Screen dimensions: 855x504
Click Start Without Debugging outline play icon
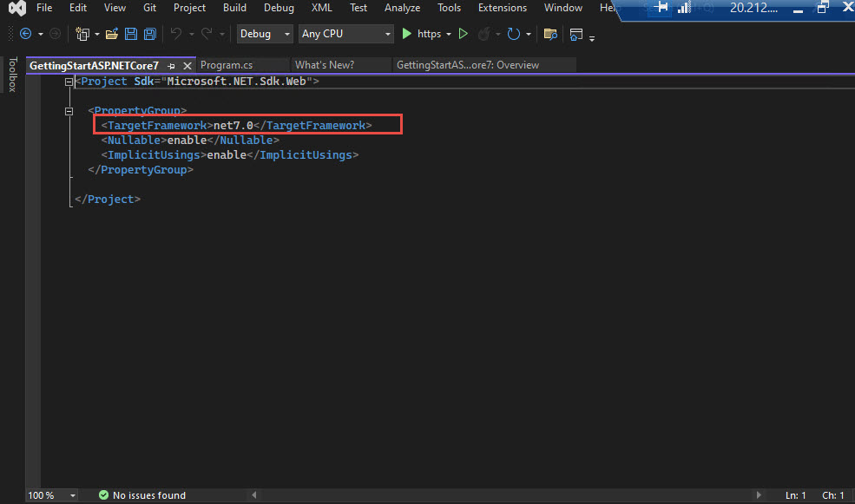(x=463, y=34)
